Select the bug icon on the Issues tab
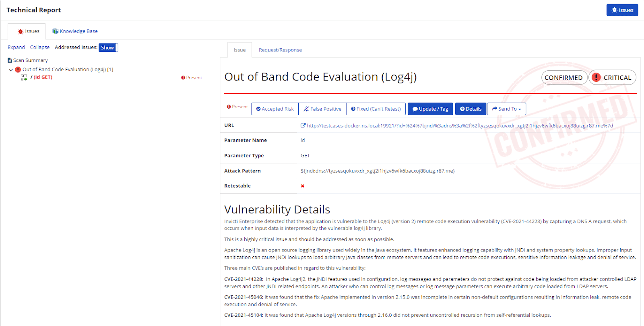 [21, 31]
